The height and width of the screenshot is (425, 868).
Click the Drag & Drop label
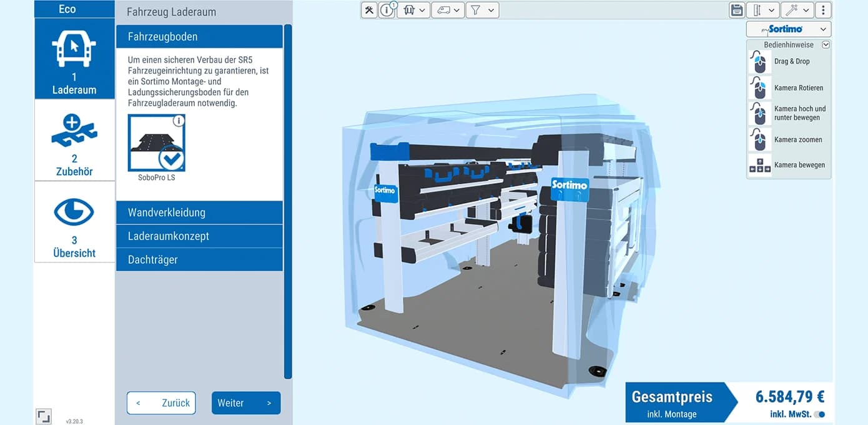[x=792, y=62]
